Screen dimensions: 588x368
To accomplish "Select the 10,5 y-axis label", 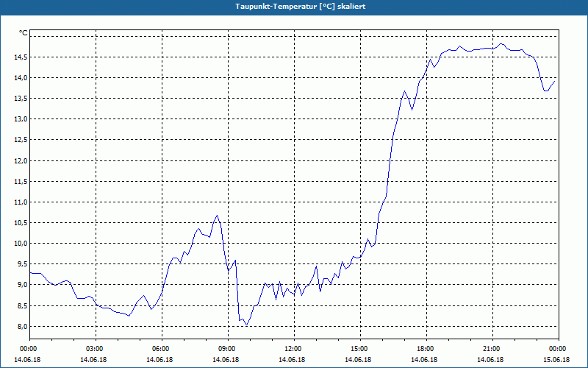I will point(21,223).
